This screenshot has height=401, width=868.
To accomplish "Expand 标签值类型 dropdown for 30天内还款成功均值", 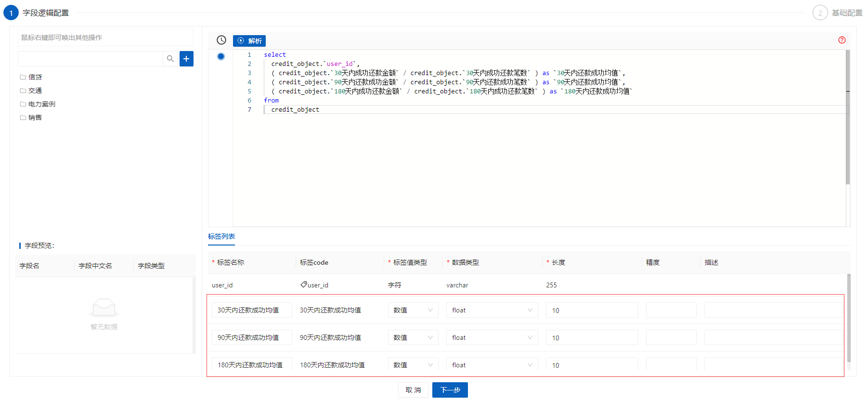I will [413, 310].
